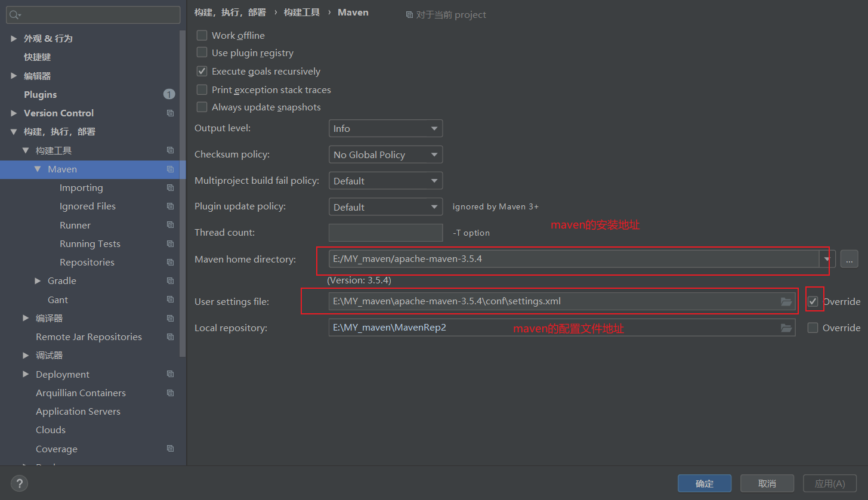The width and height of the screenshot is (868, 500).
Task: Click project-level icon beside Arquillian Containers
Action: click(170, 393)
